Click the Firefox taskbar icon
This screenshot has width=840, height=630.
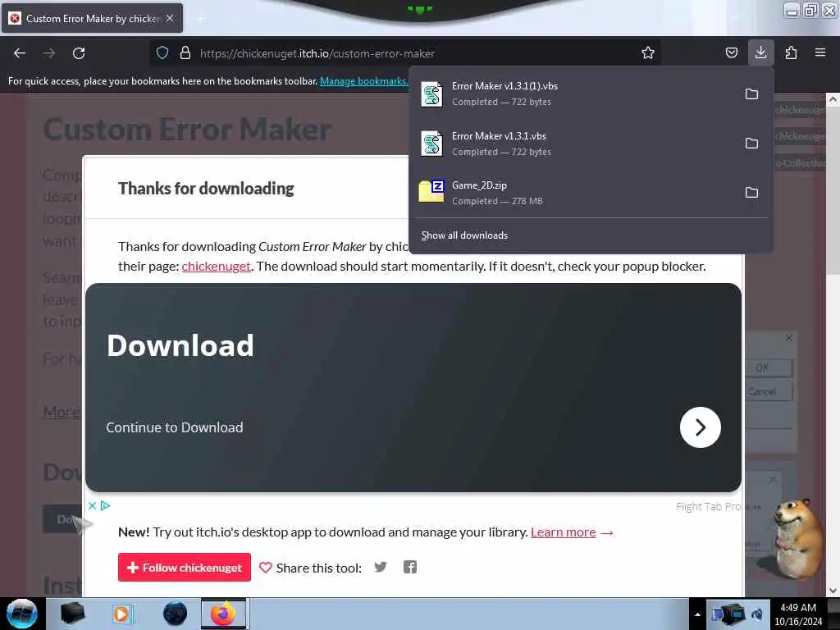[x=223, y=614]
